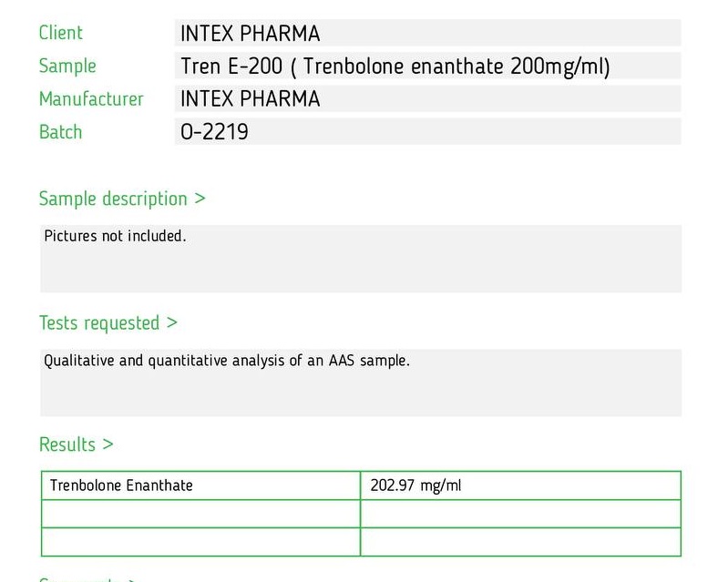728x582 pixels.
Task: Select the 202.97 mg/ml result cell
Action: coord(520,485)
